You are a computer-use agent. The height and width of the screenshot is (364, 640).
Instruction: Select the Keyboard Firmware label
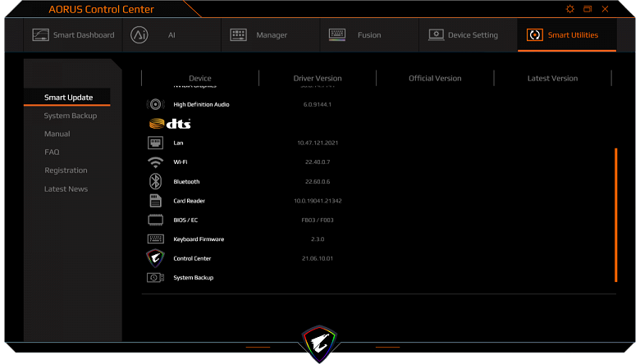199,239
